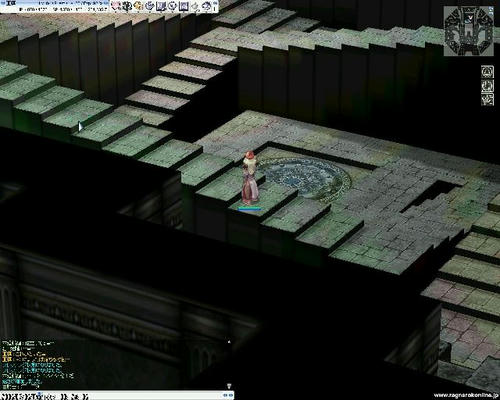The height and width of the screenshot is (400, 500).
Task: Open the last purple icon in top menu bar
Action: pos(207,6)
